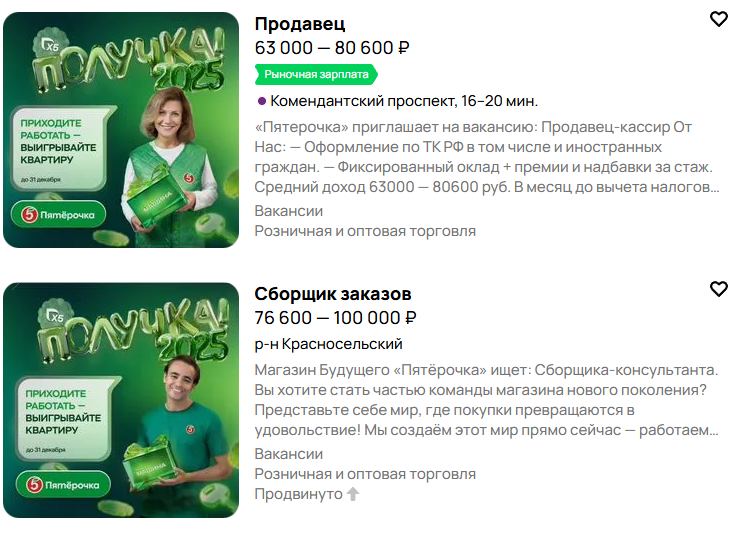
Task: Click the Продвинуто up-arrow icon
Action: 353,494
